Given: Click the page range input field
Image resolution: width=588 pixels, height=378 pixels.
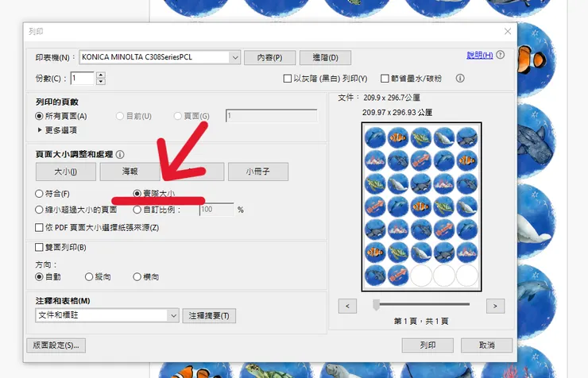Looking at the screenshot, I should (272, 116).
